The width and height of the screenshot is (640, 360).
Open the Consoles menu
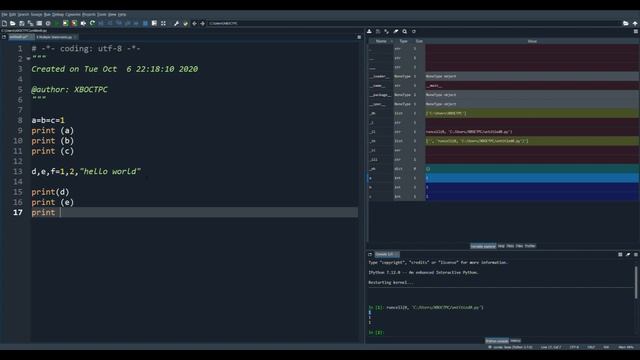click(73, 14)
